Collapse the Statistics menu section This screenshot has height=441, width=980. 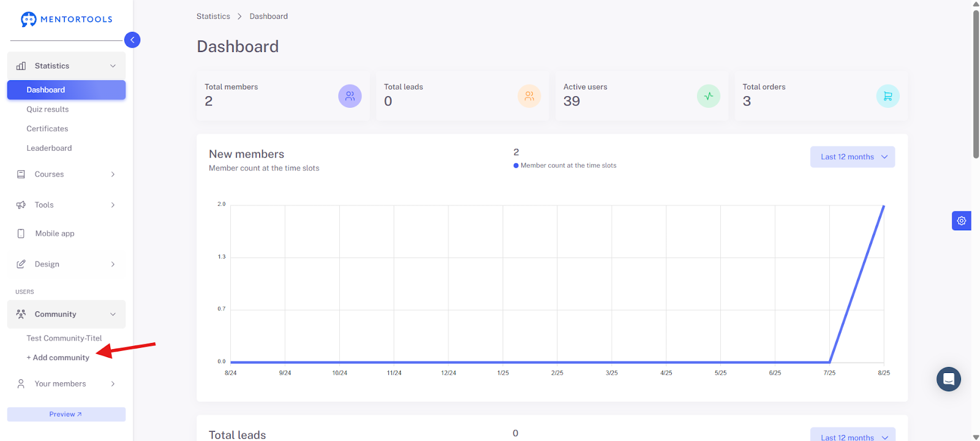click(66, 66)
